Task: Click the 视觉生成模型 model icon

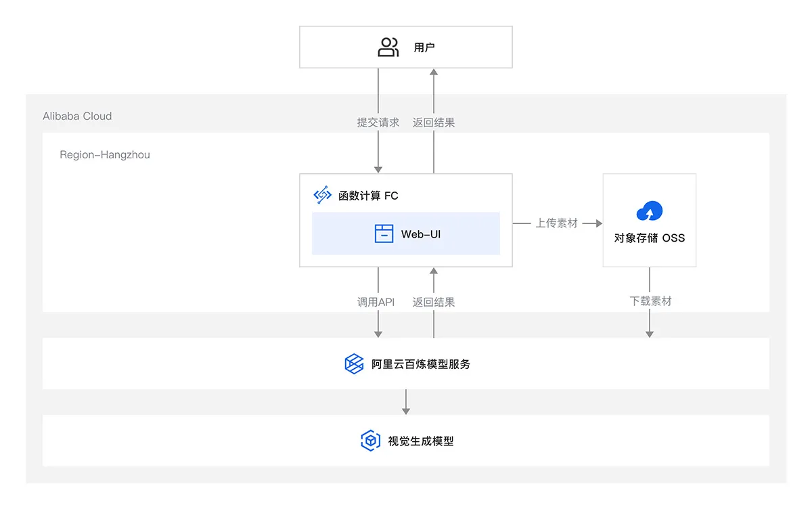Action: [370, 441]
